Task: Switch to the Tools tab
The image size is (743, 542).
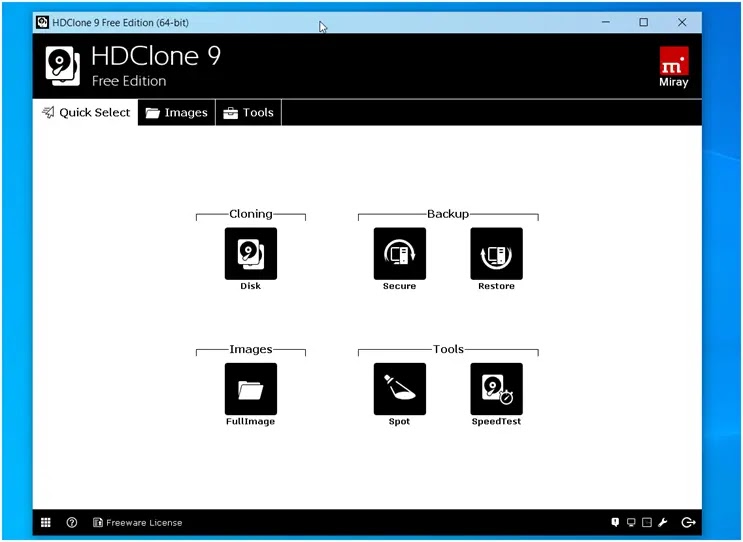Action: click(249, 112)
